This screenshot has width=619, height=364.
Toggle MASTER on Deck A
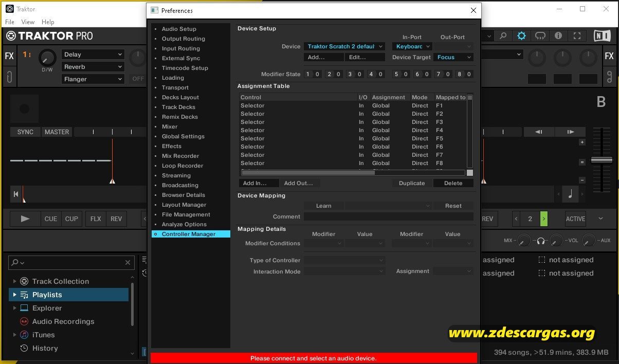(57, 132)
